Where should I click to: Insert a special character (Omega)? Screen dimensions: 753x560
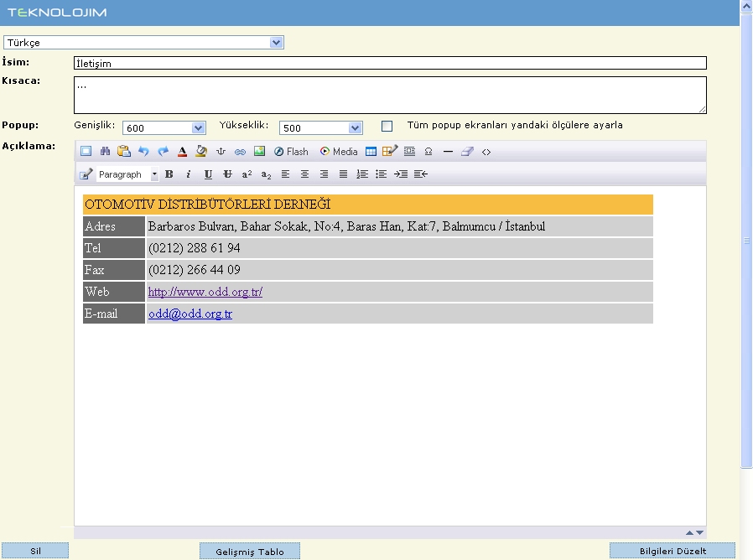coord(428,151)
